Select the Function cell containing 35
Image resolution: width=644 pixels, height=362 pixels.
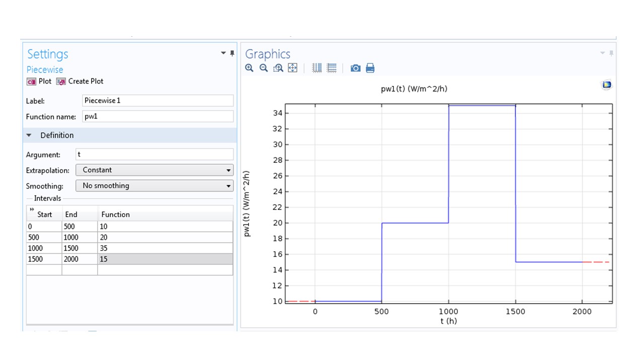[x=165, y=248]
